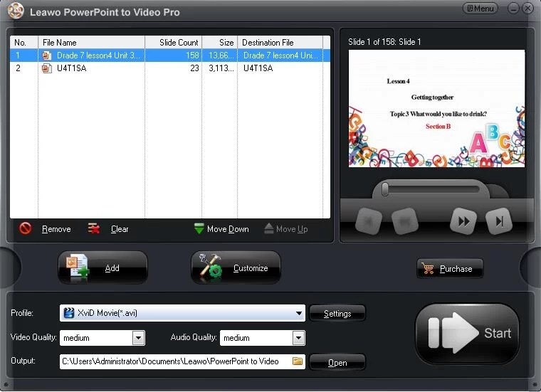Click the fast forward preview button

pyautogui.click(x=463, y=221)
